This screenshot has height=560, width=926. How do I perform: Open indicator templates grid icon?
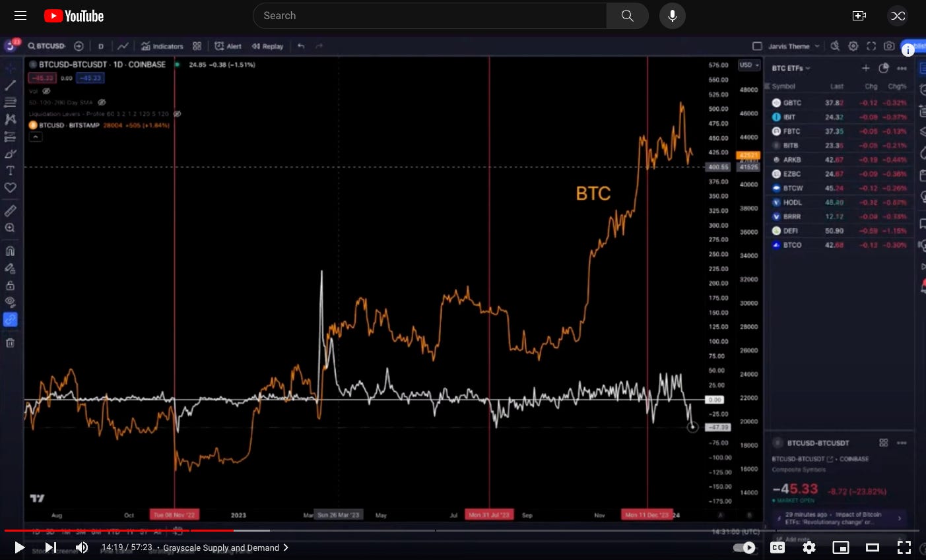point(197,46)
